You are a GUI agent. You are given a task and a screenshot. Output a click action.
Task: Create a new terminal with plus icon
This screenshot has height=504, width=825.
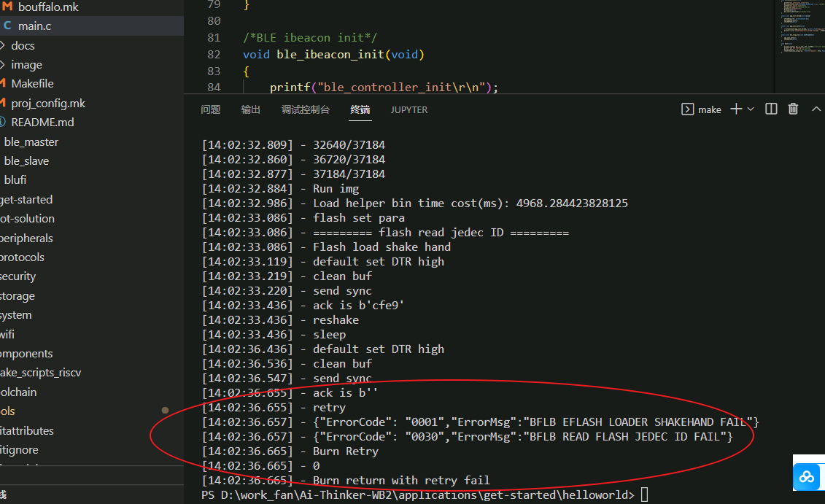(735, 109)
